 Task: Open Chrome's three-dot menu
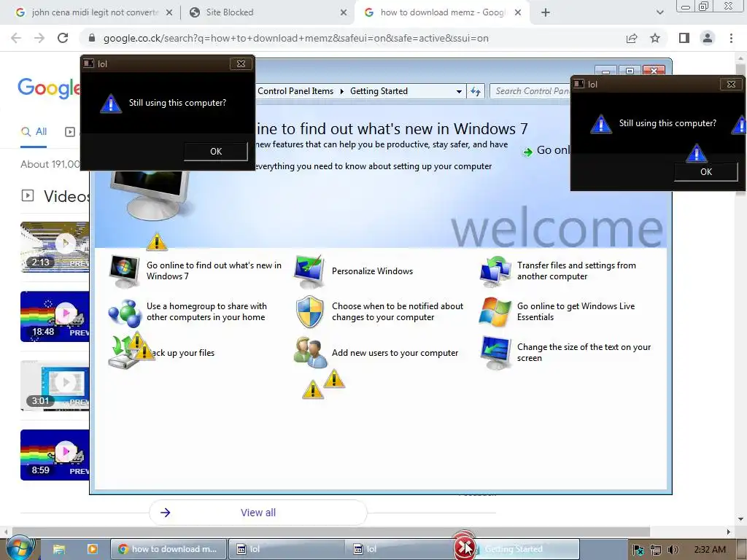731,38
